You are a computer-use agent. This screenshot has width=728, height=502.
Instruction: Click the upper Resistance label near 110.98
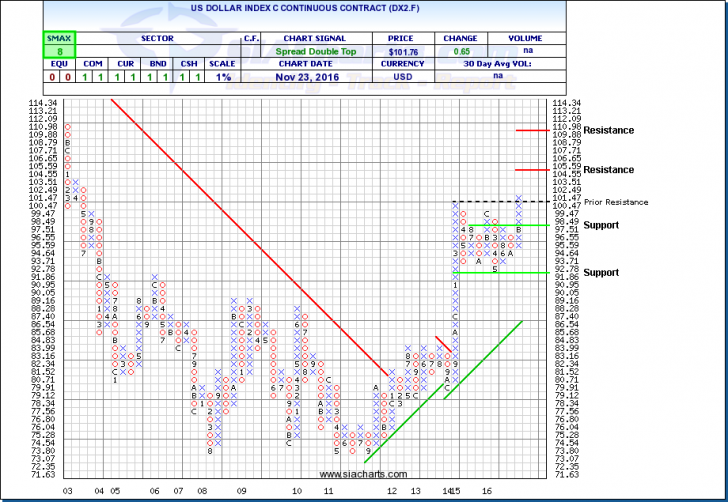(x=609, y=130)
